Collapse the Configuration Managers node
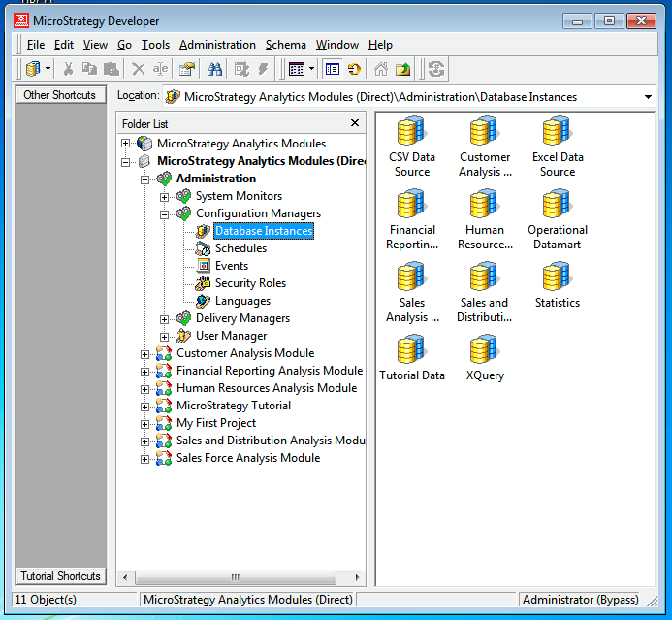 pos(165,213)
